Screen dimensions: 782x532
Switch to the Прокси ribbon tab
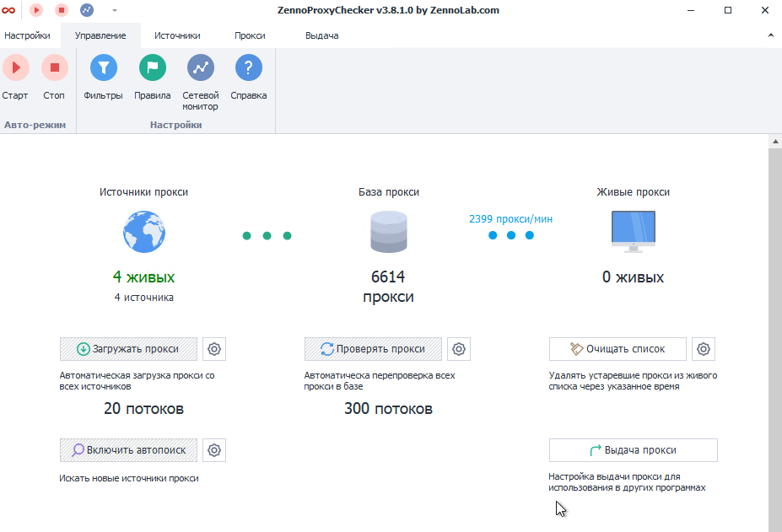[x=250, y=35]
